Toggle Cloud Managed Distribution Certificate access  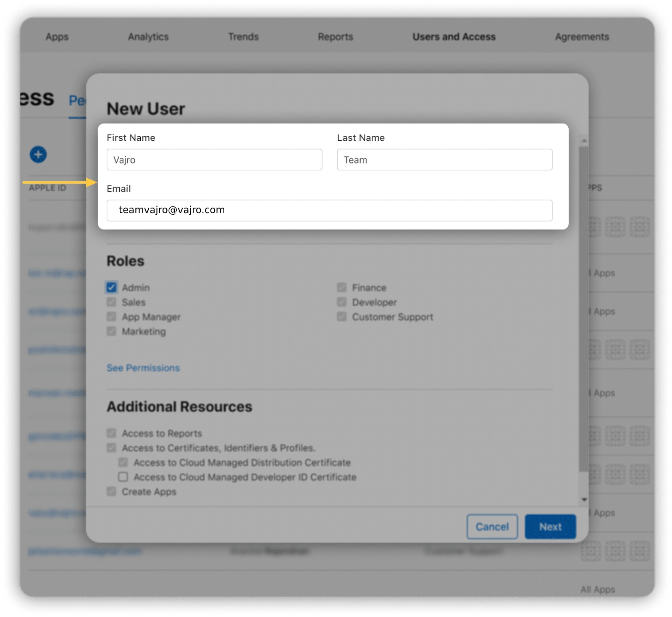pos(123,462)
